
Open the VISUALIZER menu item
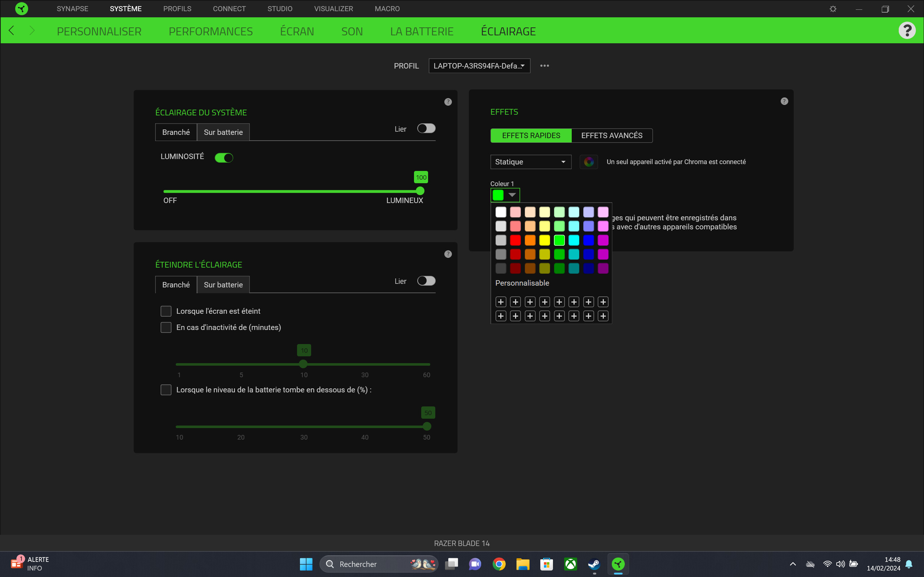333,8
